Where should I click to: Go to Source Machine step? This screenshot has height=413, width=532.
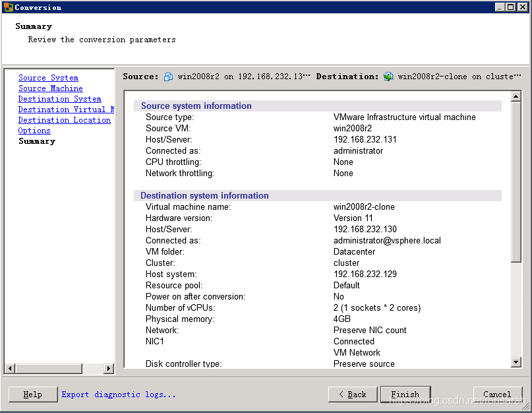click(x=51, y=88)
